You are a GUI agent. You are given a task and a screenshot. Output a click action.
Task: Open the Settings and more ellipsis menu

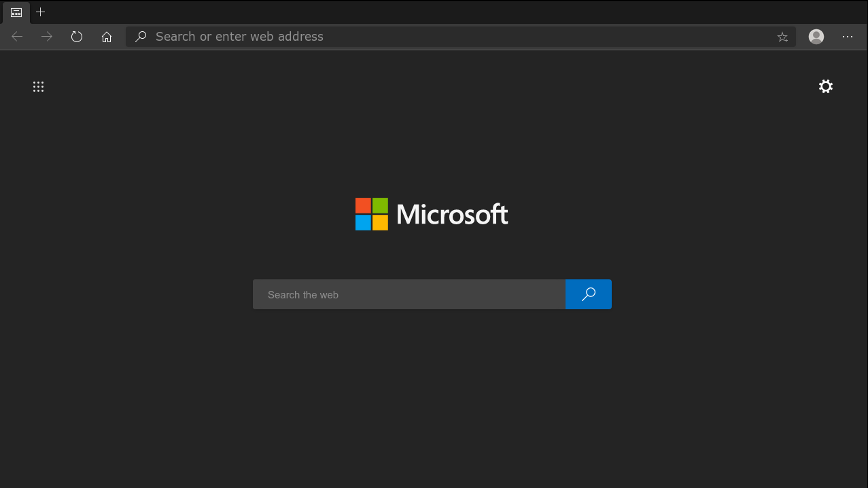848,37
